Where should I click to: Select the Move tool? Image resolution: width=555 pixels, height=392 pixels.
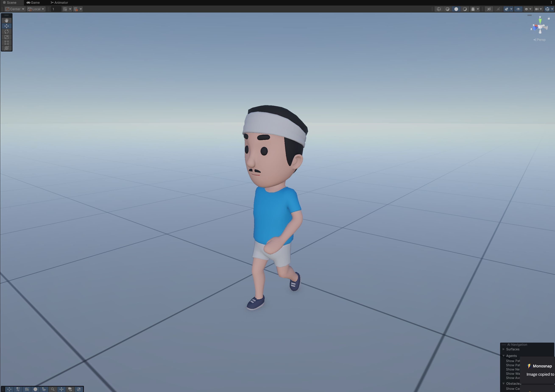(x=7, y=26)
